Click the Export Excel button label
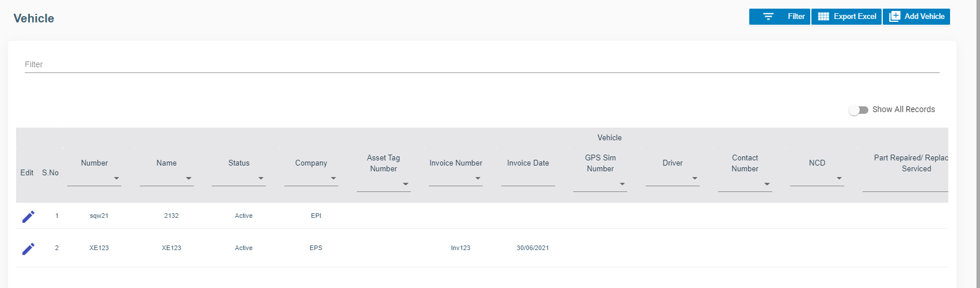Screen dimensions: 980x288 (855, 17)
